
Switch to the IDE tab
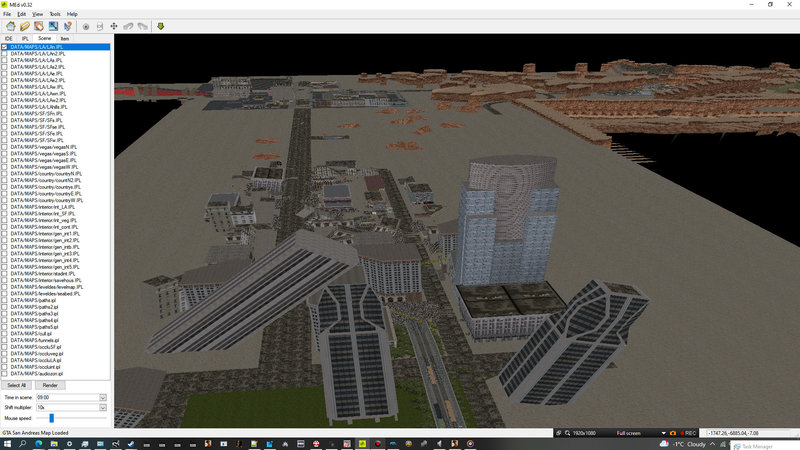[9, 38]
